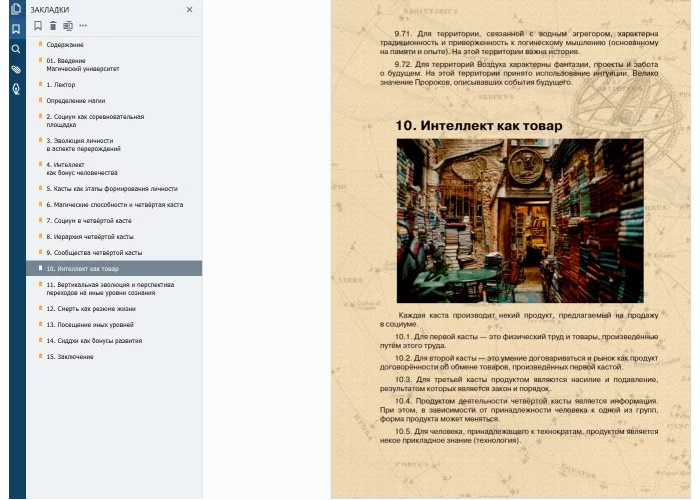Image resolution: width=700 pixels, height=500 pixels.
Task: Open the Digital signatures sidebar icon
Action: point(16,89)
